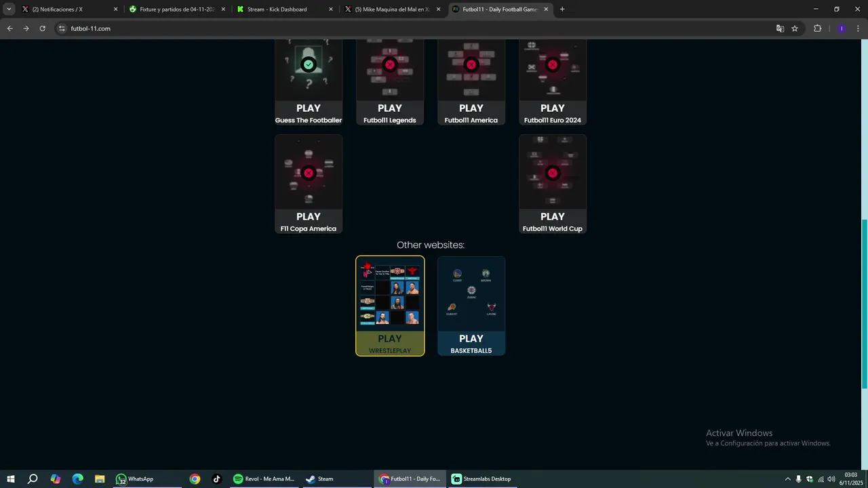
Task: Switch to Stream - Kick Dashboard tab
Action: [284, 9]
